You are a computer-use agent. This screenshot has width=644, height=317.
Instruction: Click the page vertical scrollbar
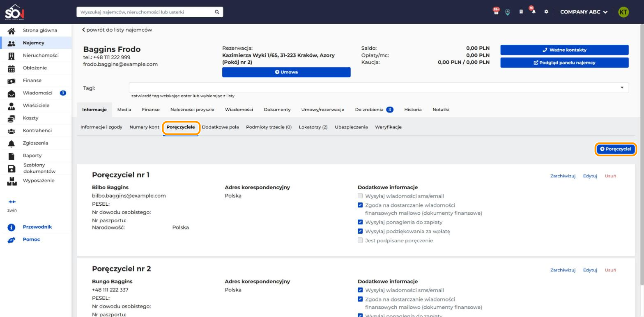click(642, 155)
